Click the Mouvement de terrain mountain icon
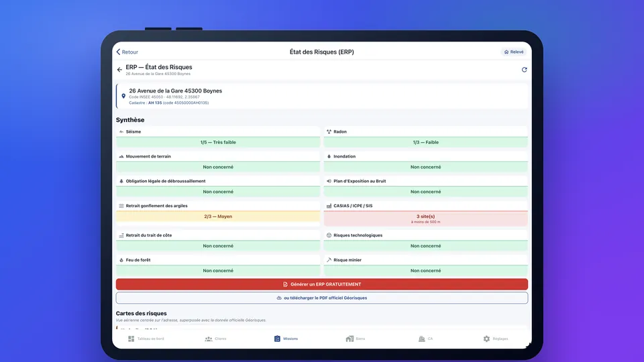The width and height of the screenshot is (644, 362). (121, 156)
